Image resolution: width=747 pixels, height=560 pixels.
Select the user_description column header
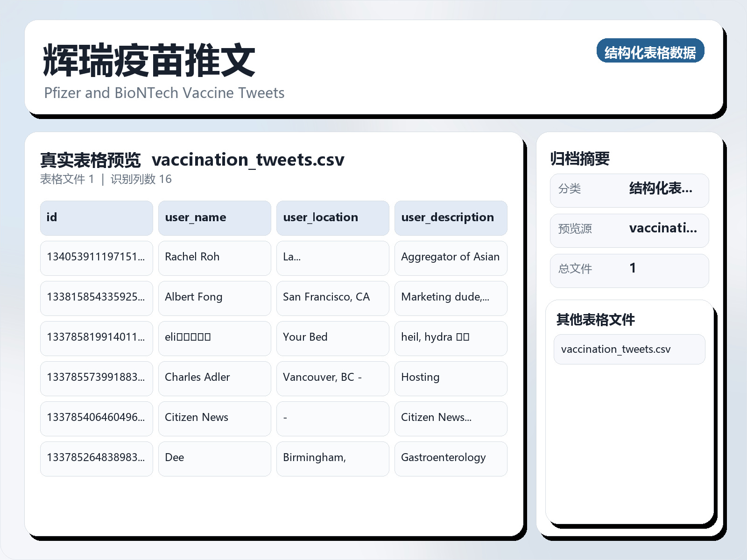pos(451,217)
